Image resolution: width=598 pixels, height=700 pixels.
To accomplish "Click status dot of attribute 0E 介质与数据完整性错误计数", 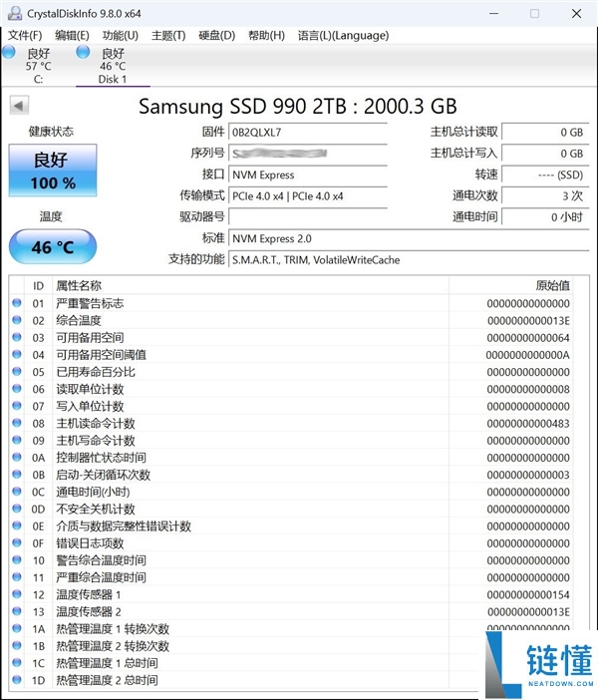I will tap(17, 525).
